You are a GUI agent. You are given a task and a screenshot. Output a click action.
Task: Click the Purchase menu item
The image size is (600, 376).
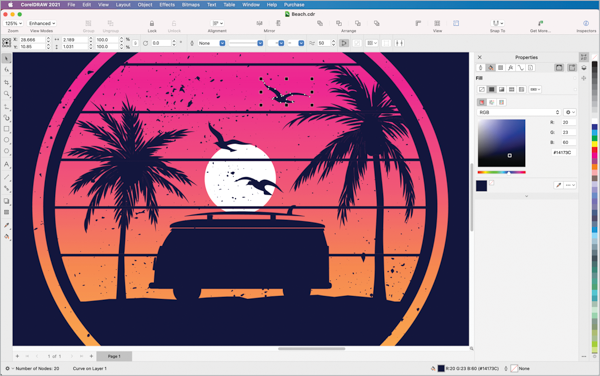click(x=294, y=5)
